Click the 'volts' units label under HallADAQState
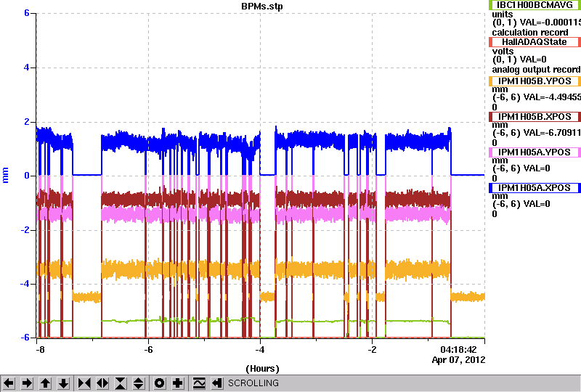Image resolution: width=581 pixels, height=392 pixels. pyautogui.click(x=503, y=52)
